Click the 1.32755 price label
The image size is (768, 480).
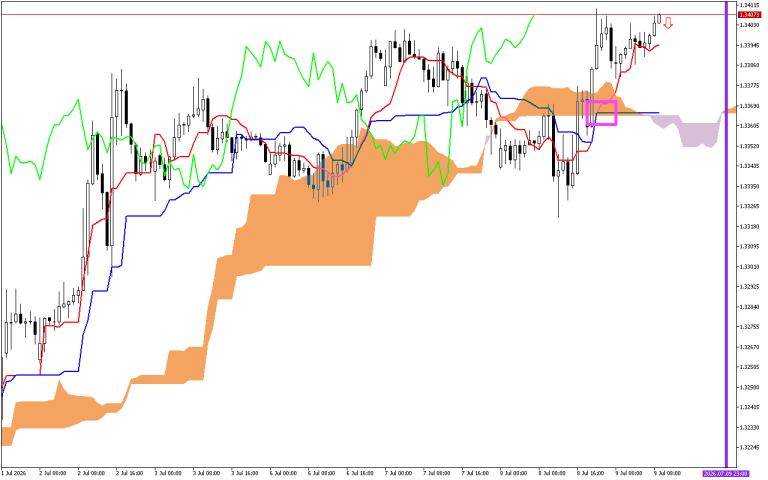(x=749, y=327)
